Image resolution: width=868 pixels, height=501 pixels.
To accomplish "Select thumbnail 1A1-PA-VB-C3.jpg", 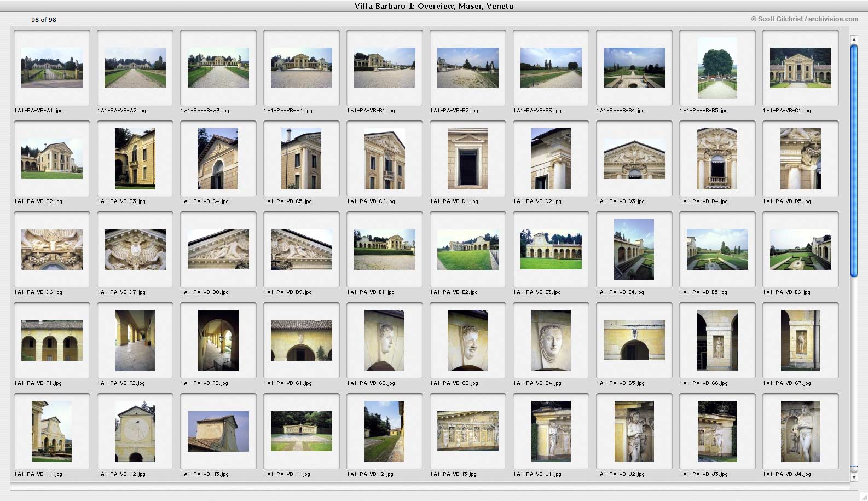I will pyautogui.click(x=135, y=159).
